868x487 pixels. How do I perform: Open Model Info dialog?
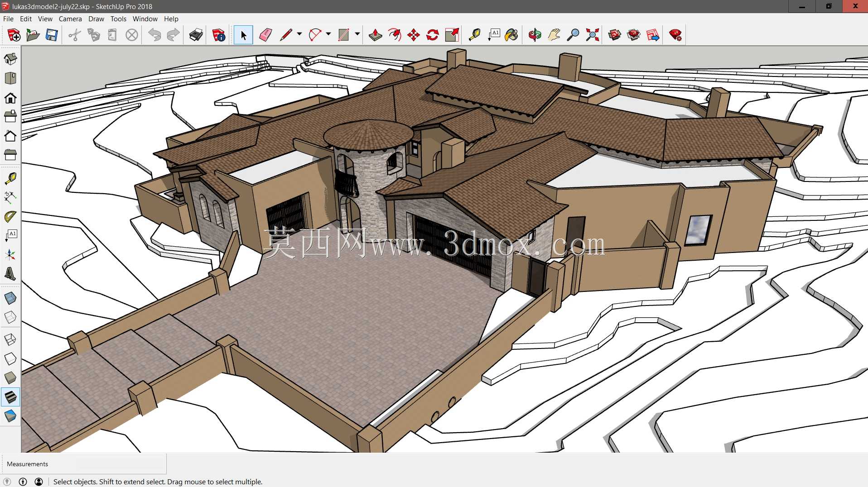pyautogui.click(x=219, y=35)
